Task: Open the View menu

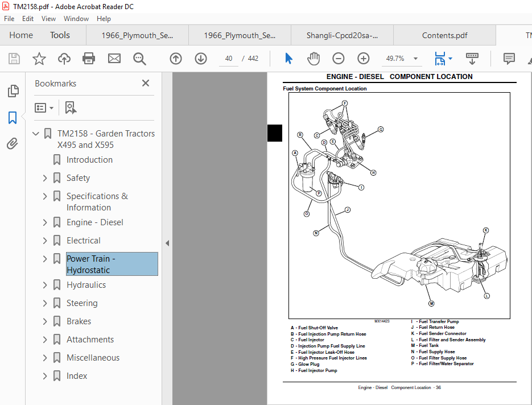Action: click(48, 19)
